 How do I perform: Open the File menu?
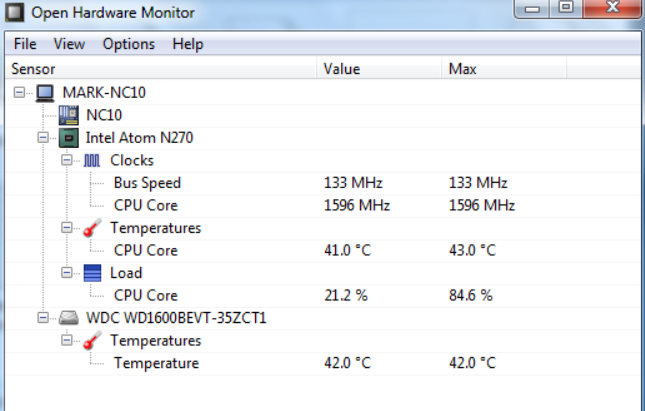[x=25, y=44]
